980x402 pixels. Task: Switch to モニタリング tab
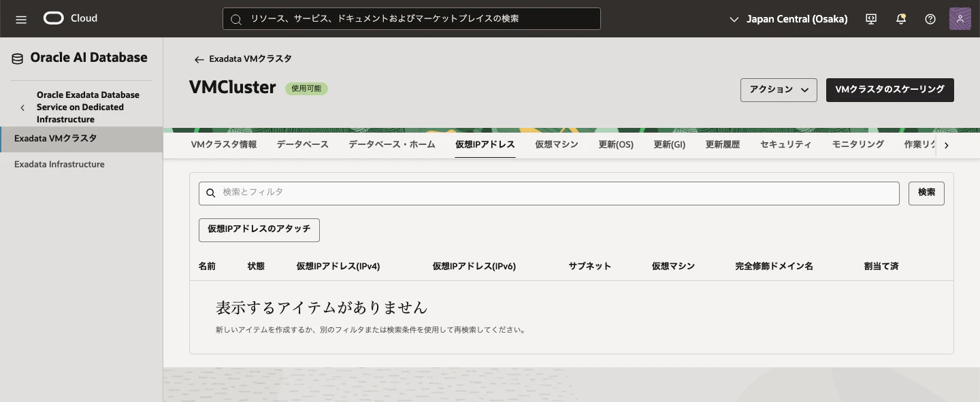(858, 144)
